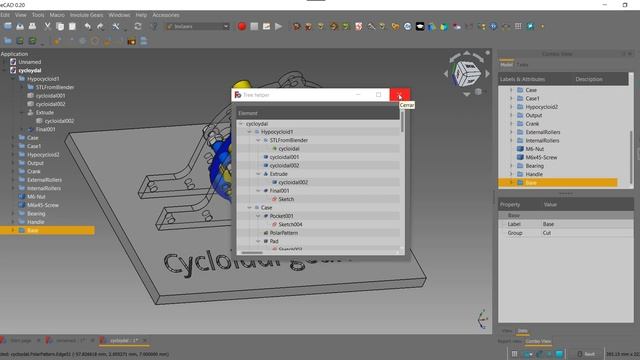Viewport: 640px width, 360px height.
Task: Click the wrench and screwdriver tools icon
Action: pos(116,27)
